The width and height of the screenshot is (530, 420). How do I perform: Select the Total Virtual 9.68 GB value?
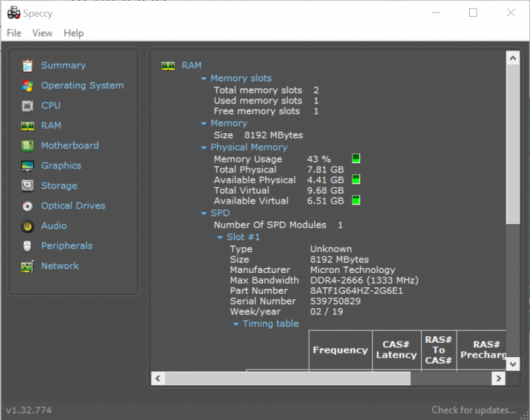tap(325, 191)
